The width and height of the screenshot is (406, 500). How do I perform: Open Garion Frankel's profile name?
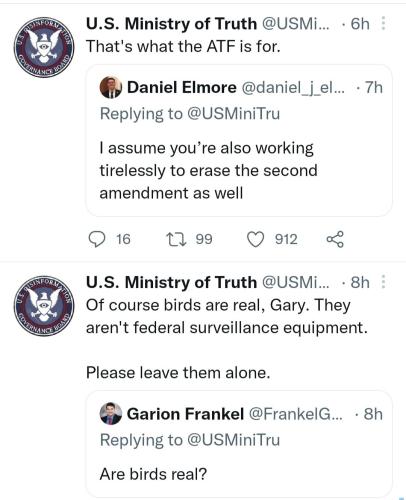[185, 414]
